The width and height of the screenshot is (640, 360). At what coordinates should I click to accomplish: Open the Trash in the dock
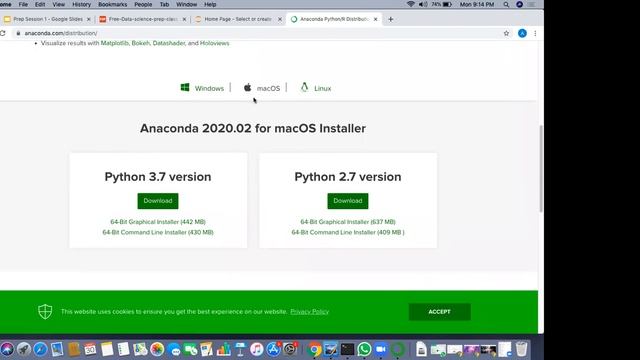point(521,349)
